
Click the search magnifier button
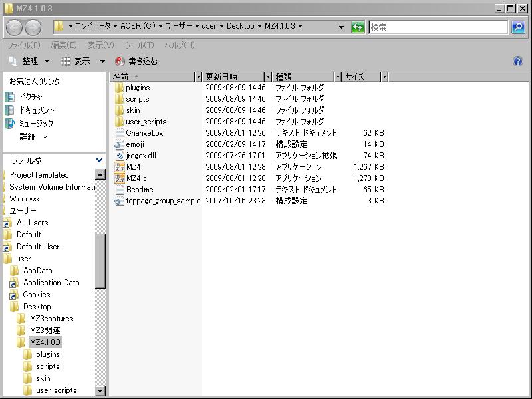[518, 27]
